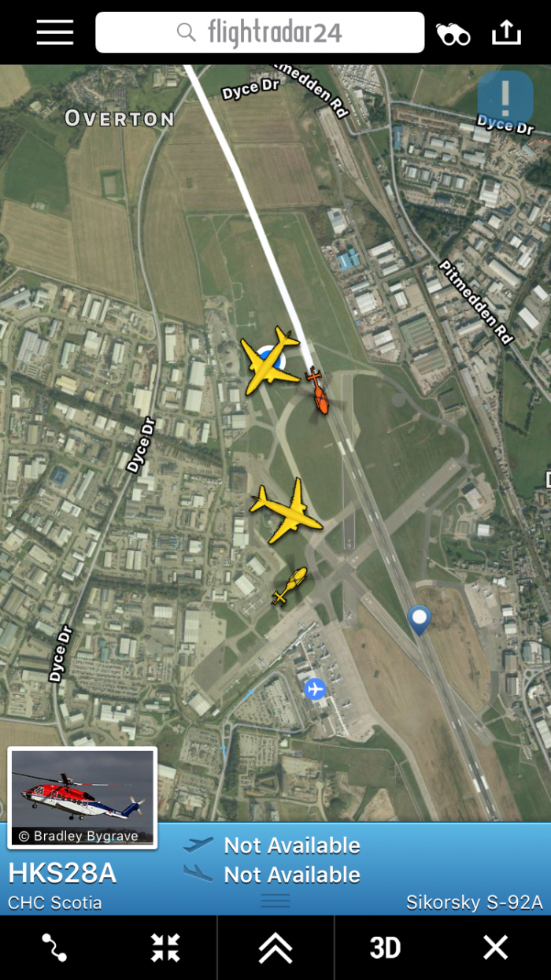Show flight route with route icon
The image size is (551, 980).
tap(54, 947)
